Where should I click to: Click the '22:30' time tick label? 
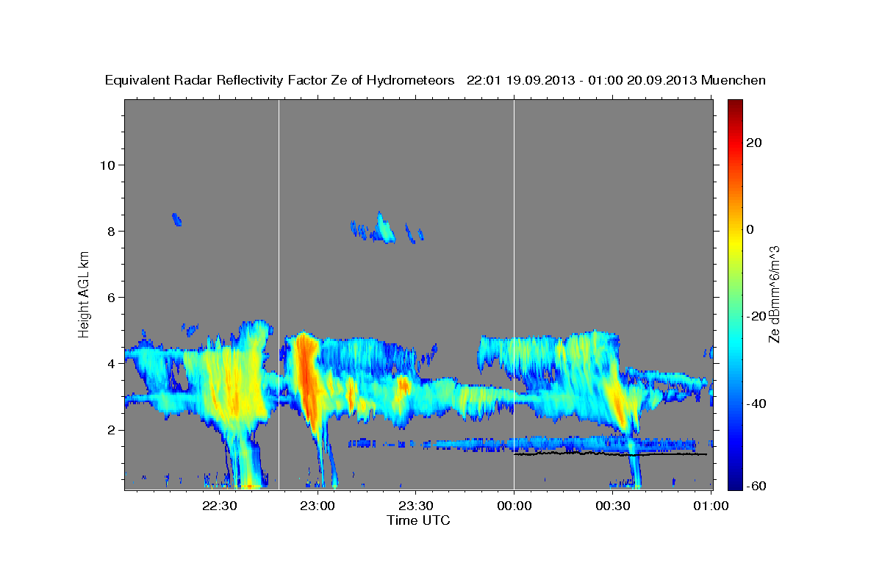[x=219, y=506]
